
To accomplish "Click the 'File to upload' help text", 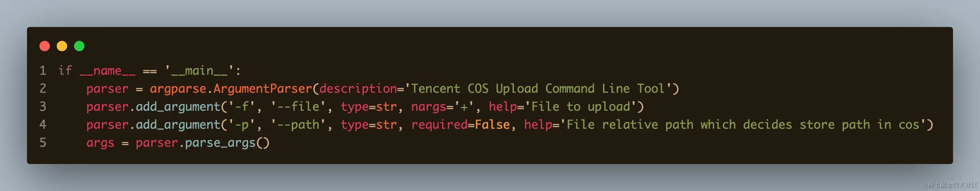I will click(581, 107).
